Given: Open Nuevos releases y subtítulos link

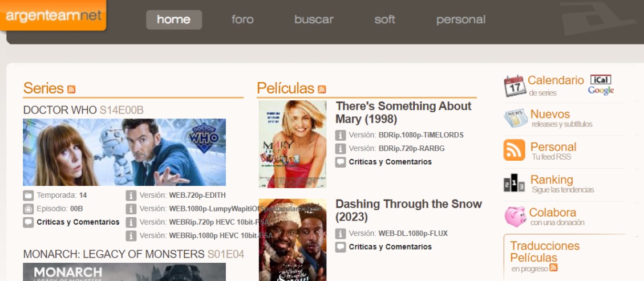Looking at the screenshot, I should click(x=561, y=118).
